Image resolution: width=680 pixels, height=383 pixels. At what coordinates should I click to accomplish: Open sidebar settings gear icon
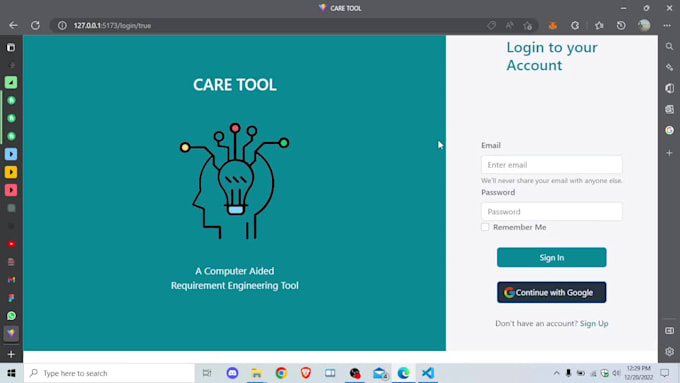669,351
